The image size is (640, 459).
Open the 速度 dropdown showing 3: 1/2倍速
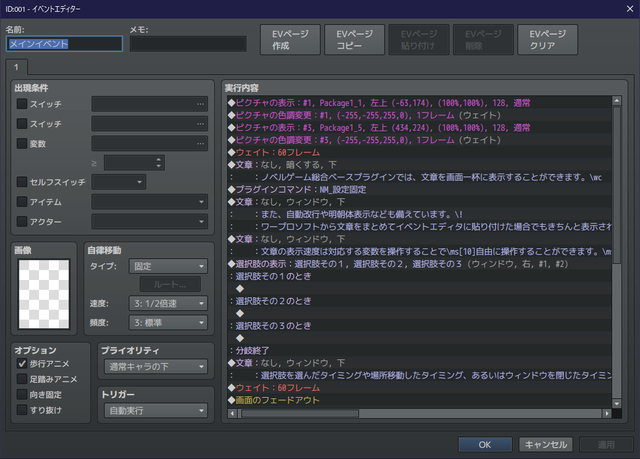(x=168, y=303)
